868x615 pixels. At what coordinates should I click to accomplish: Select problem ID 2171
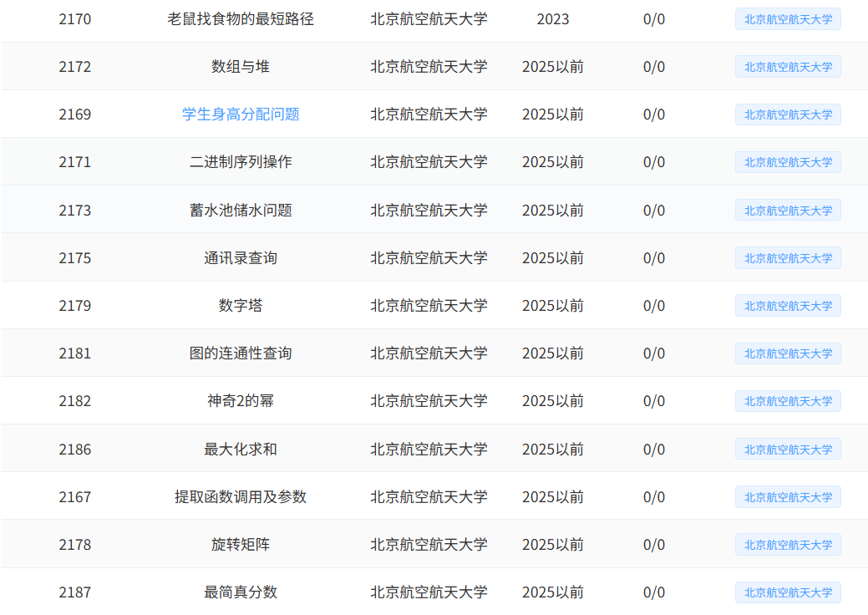[x=74, y=161]
